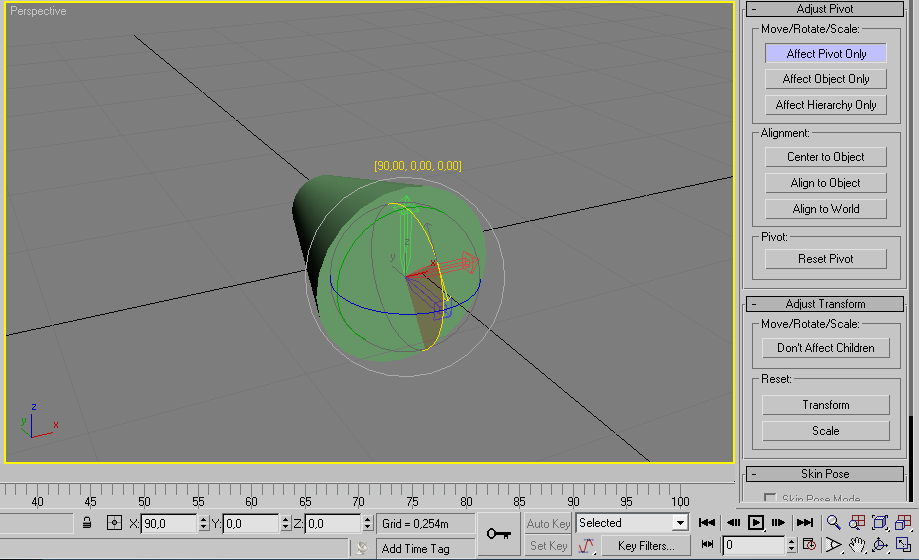This screenshot has width=919, height=560.
Task: Click the Reset Pivot button
Action: pos(826,259)
